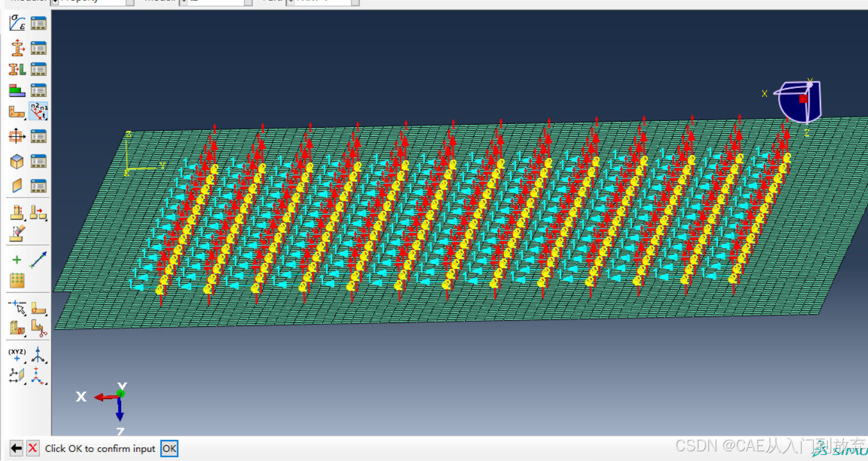Choose the Assign Section tool
Image resolution: width=868 pixels, height=461 pixels.
pyautogui.click(x=17, y=69)
